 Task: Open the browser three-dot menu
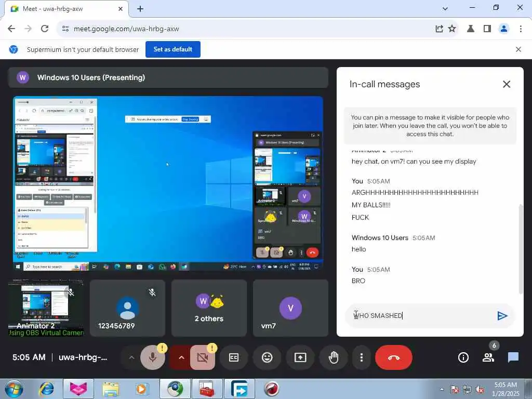point(521,29)
